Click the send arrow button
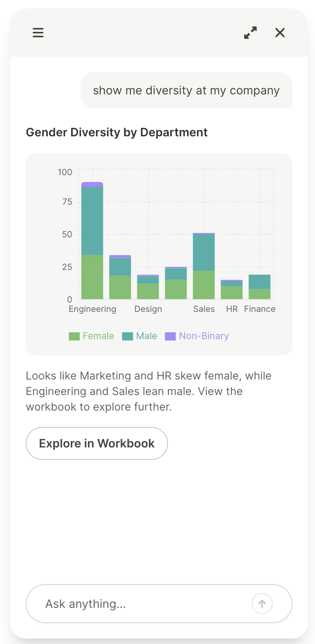Image resolution: width=315 pixels, height=644 pixels. (262, 604)
